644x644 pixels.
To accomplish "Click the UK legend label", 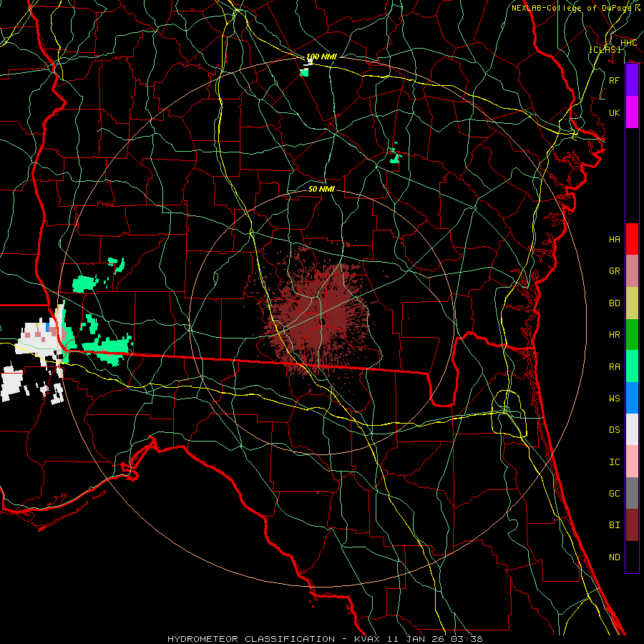I will click(x=615, y=112).
